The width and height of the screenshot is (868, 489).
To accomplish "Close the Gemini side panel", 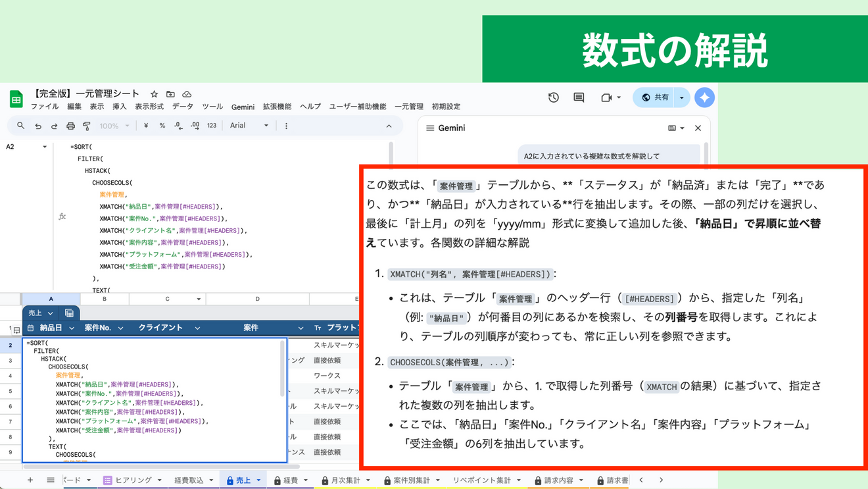I will 698,128.
